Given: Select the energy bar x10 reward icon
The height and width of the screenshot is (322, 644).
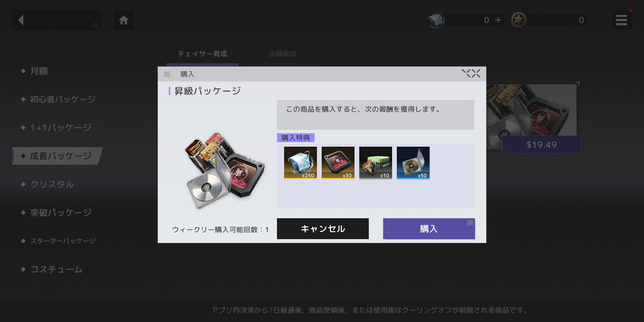Looking at the screenshot, I should click(376, 163).
